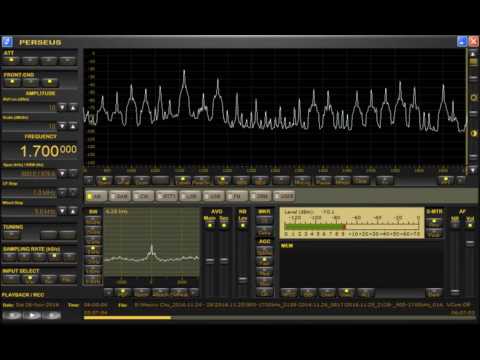Click the first button under AGC label
Screen dimensions: 480x360
[x=264, y=251]
